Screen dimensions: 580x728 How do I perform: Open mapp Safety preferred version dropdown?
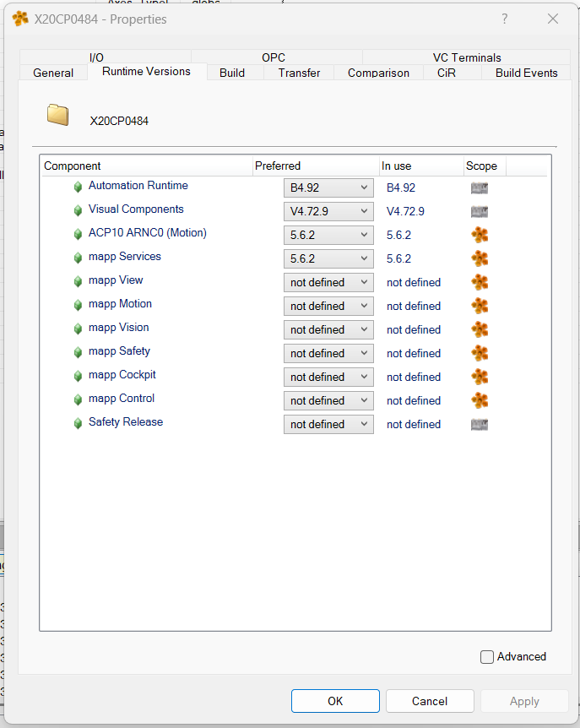coord(328,353)
